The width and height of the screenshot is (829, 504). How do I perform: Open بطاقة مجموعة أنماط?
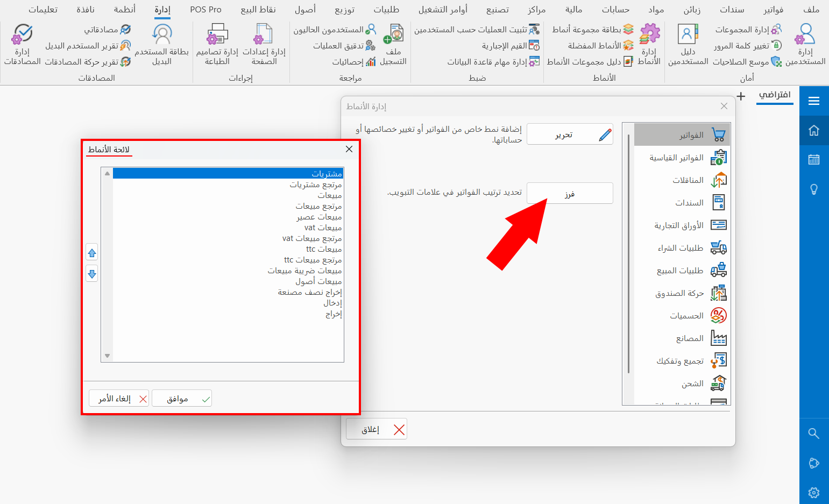593,30
